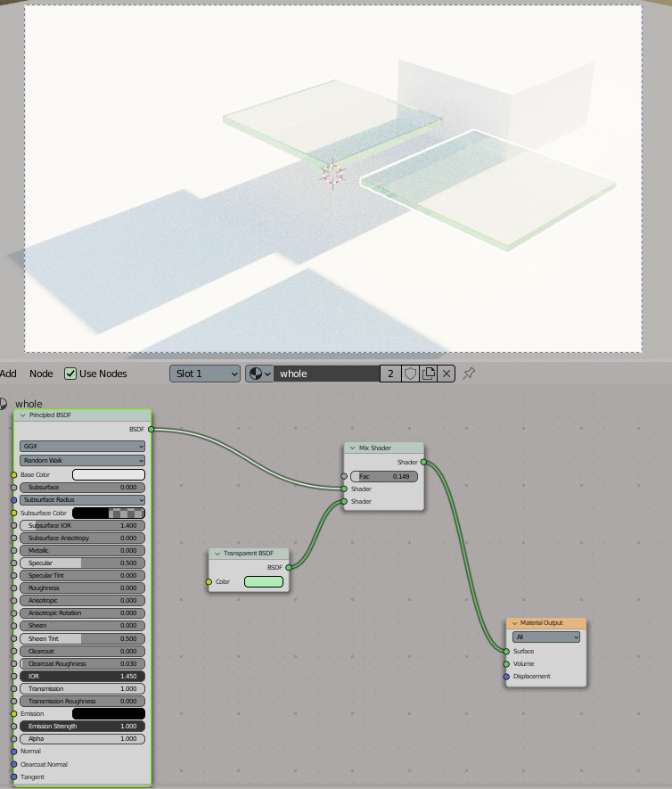The height and width of the screenshot is (789, 672).
Task: Collapse the Transparent BSDF node
Action: point(217,554)
